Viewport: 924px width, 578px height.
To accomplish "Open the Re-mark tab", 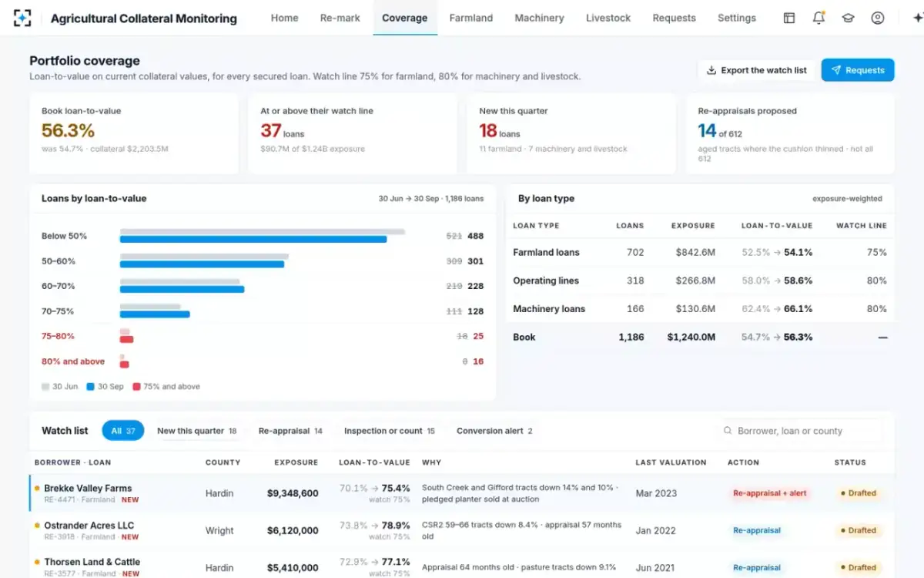I will [340, 18].
